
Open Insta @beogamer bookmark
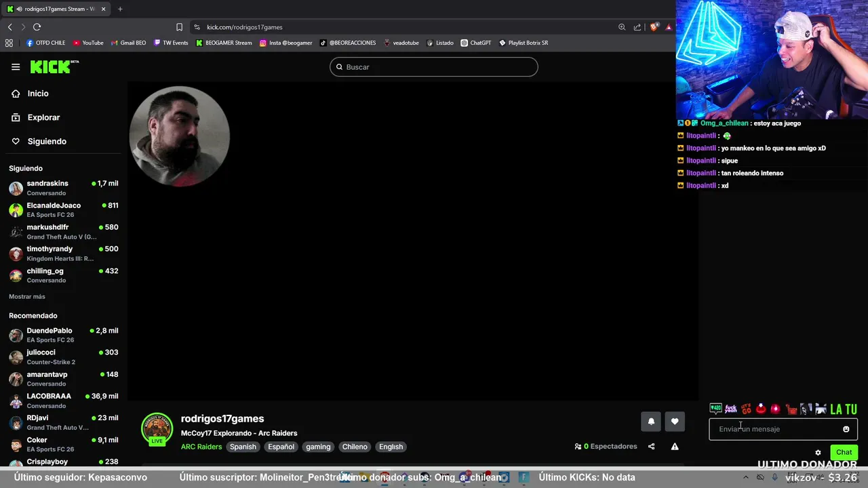point(286,43)
